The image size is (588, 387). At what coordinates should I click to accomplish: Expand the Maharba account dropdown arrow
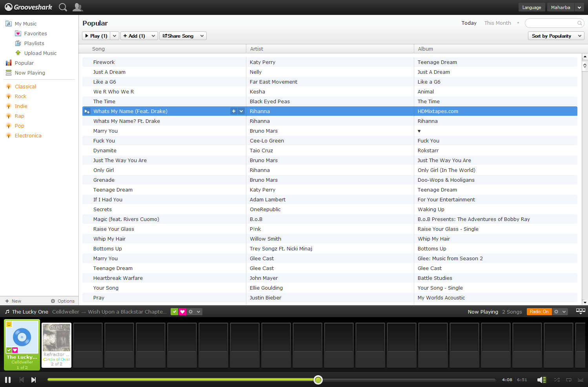[x=579, y=7]
